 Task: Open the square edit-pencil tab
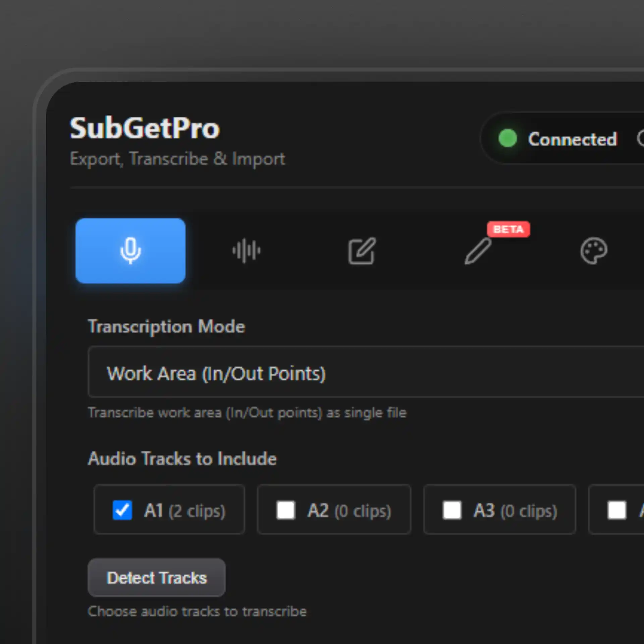(x=362, y=251)
